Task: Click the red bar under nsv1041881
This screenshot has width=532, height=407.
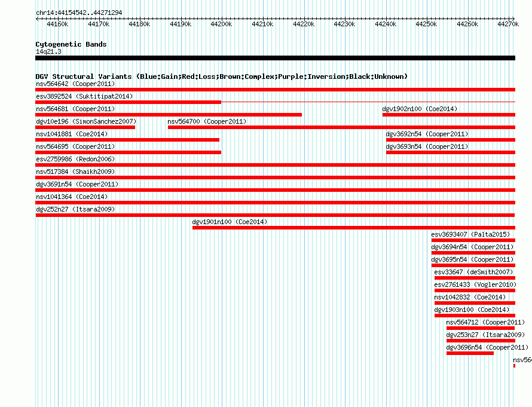Action: tap(127, 140)
